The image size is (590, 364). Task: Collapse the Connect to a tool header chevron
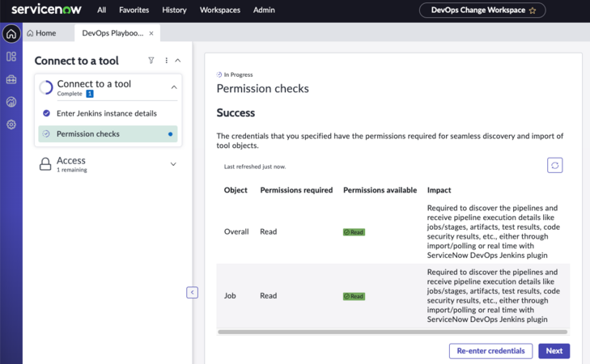pos(178,61)
